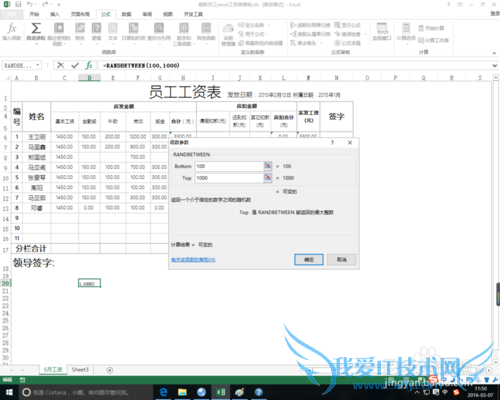Expand the formula bar with the right-end chevron
Screen dimensions: 500x400
click(495, 66)
